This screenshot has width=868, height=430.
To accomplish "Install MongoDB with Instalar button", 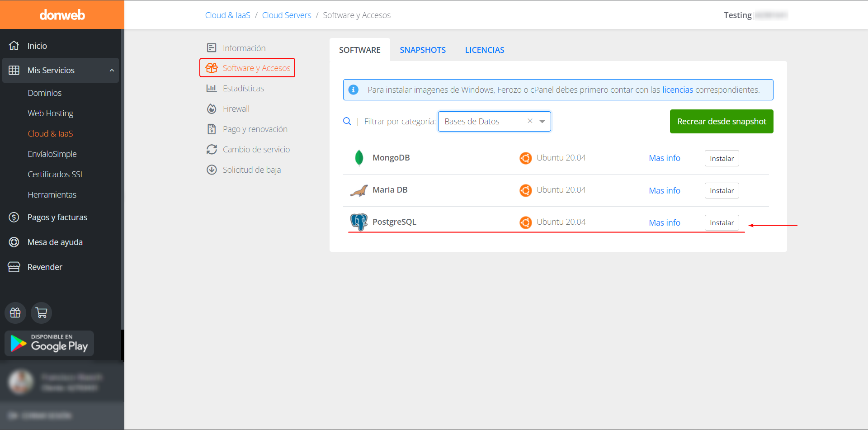I will [x=722, y=158].
